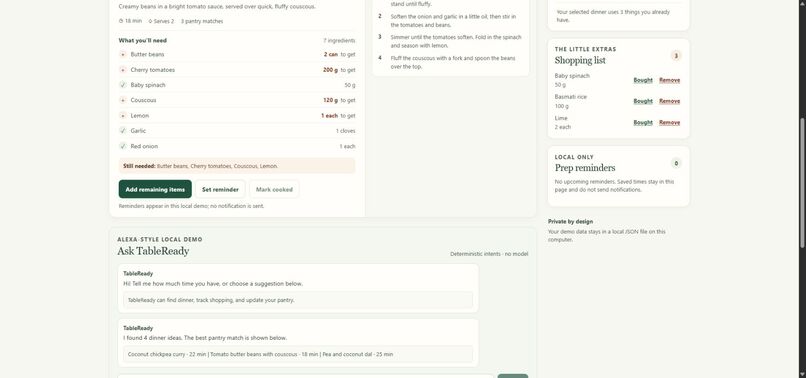
Task: Click the '2 can' amount for Butter beans
Action: point(331,54)
